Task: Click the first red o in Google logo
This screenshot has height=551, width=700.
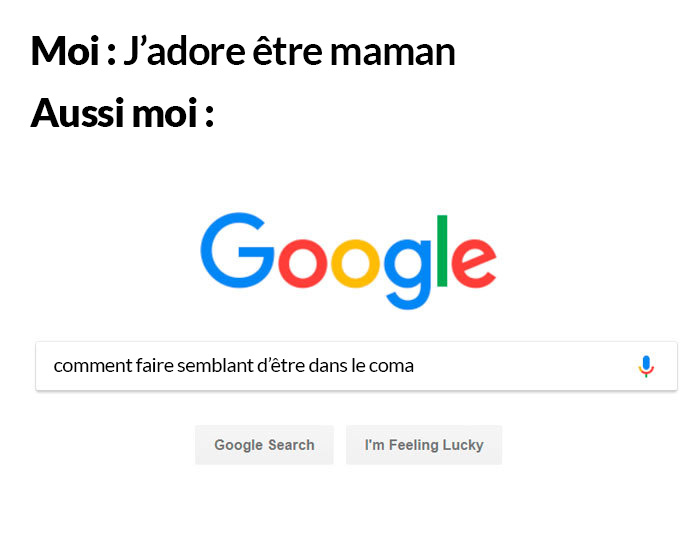Action: click(303, 263)
